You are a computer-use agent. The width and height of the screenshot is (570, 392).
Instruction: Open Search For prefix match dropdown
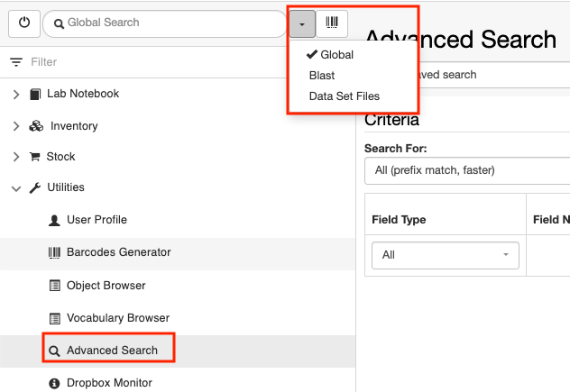pyautogui.click(x=467, y=170)
